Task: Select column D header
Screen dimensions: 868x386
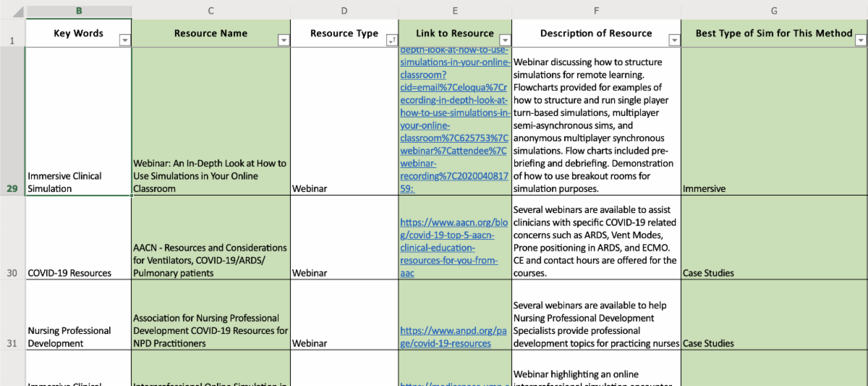Action: (x=344, y=10)
